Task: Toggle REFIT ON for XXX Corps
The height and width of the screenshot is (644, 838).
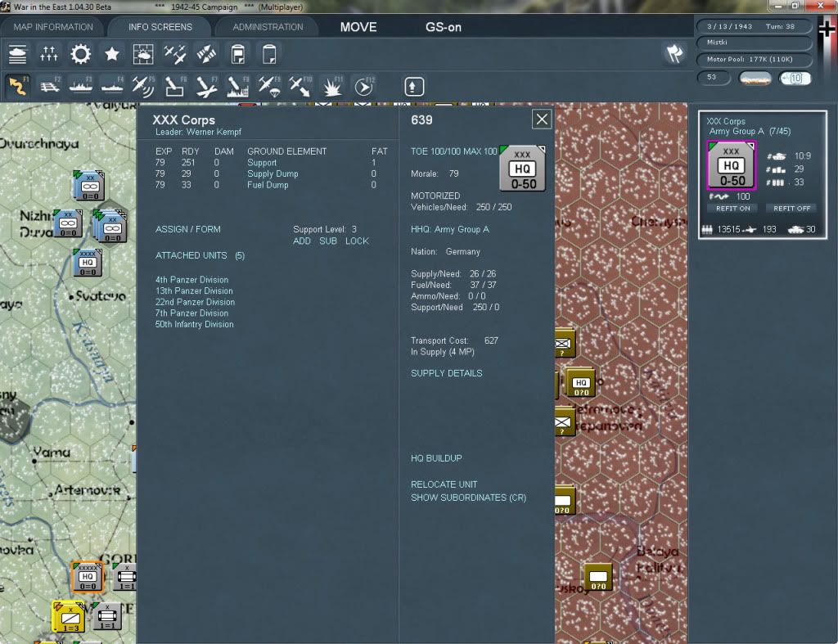Action: pyautogui.click(x=732, y=209)
